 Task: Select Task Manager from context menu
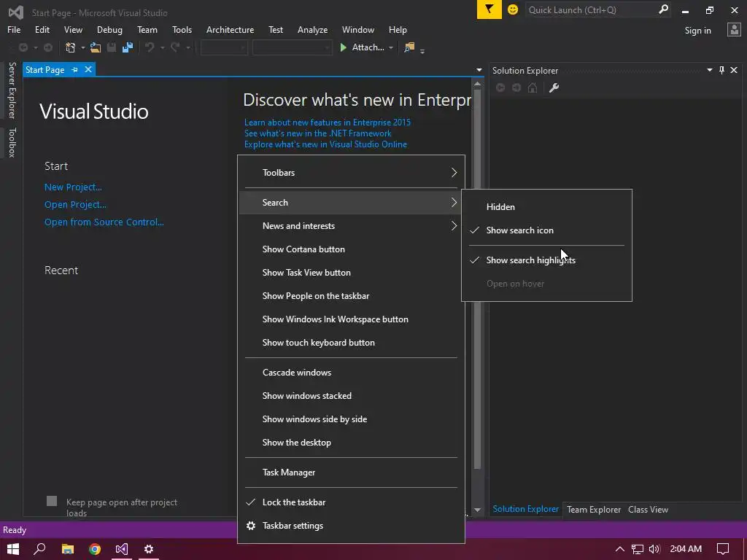[x=351, y=472]
